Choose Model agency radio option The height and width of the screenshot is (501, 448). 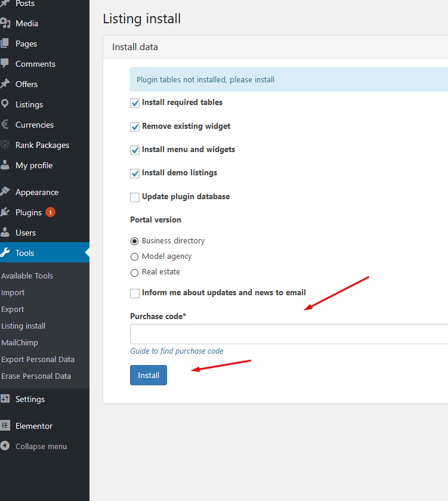coord(134,257)
